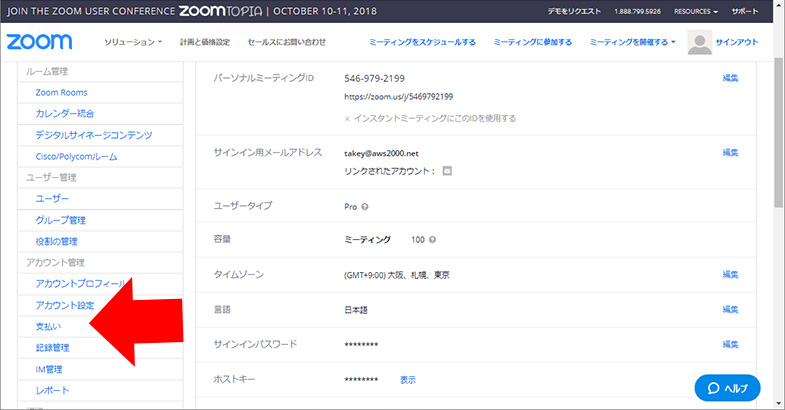The image size is (785, 410).
Task: Click 編集 beside the timezone setting
Action: pyautogui.click(x=730, y=274)
